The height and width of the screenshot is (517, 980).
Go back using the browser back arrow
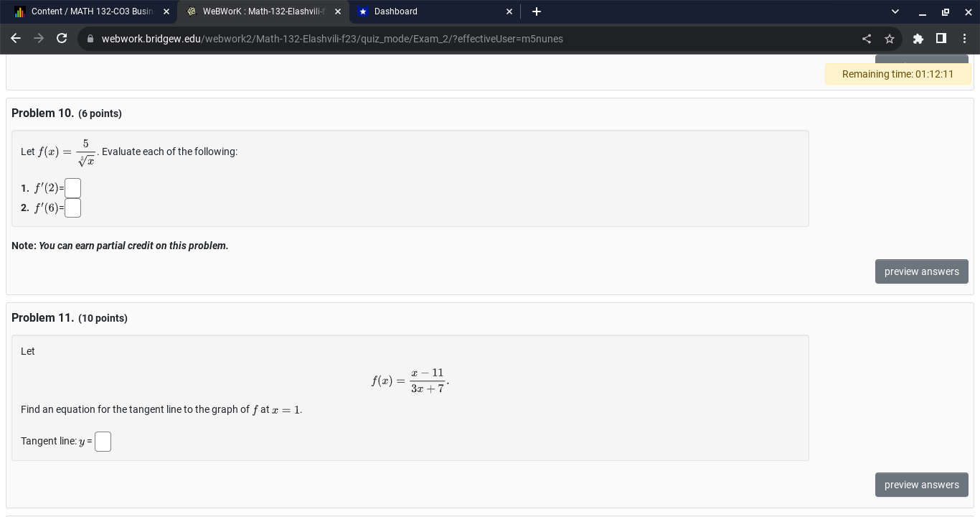click(x=16, y=39)
